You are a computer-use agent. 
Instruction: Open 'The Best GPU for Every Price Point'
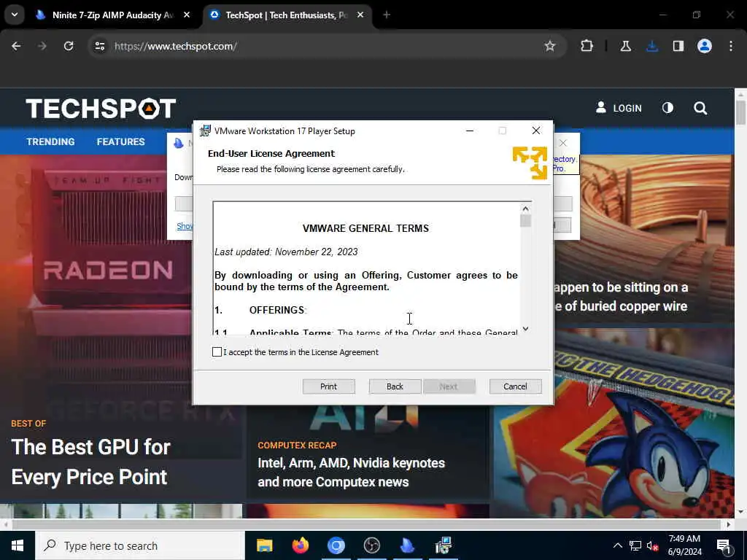coord(90,462)
